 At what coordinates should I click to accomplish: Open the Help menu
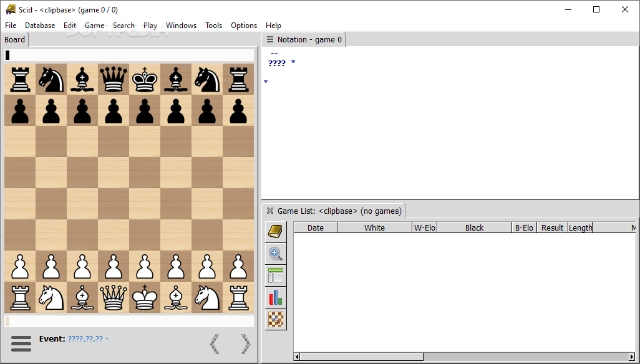tap(273, 26)
